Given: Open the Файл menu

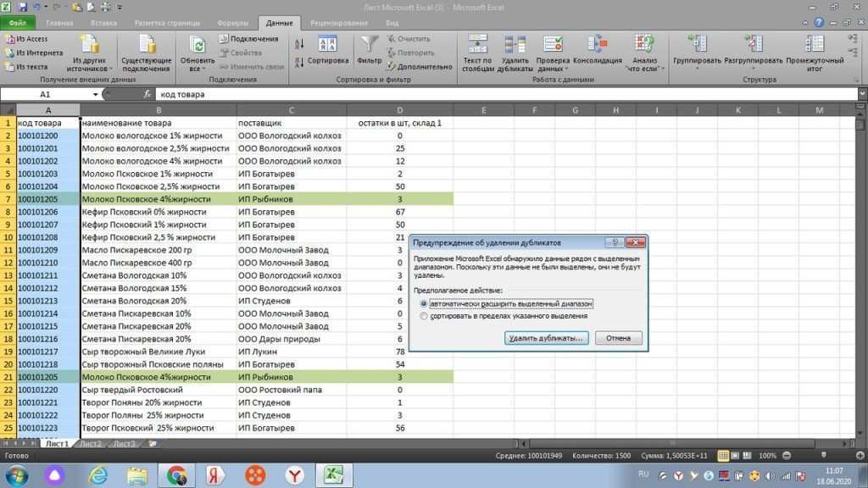Looking at the screenshot, I should coord(16,23).
